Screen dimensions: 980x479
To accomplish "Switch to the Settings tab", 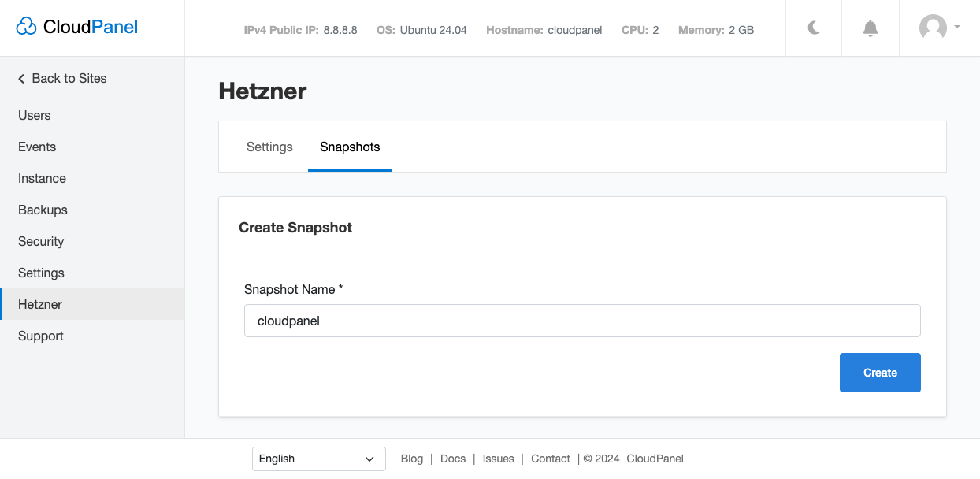I will [269, 147].
